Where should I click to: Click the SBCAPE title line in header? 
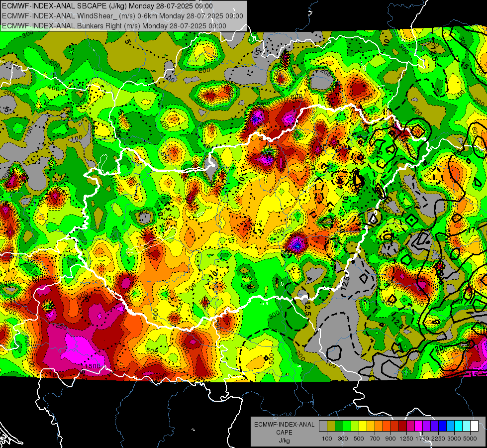107,6
